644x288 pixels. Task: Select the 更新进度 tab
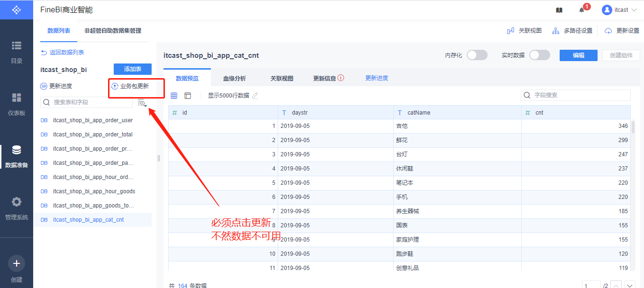pos(377,78)
